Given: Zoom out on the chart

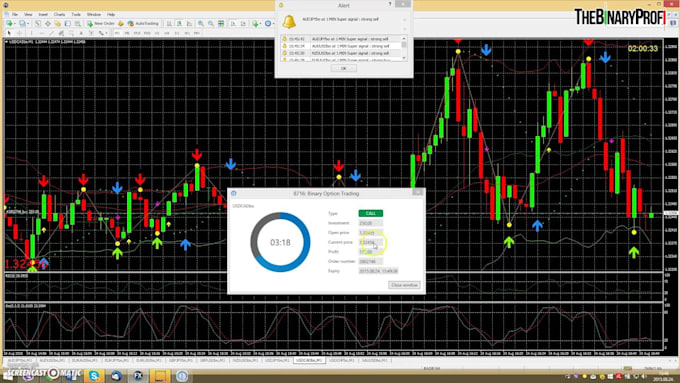Looking at the screenshot, I should tap(211, 23).
